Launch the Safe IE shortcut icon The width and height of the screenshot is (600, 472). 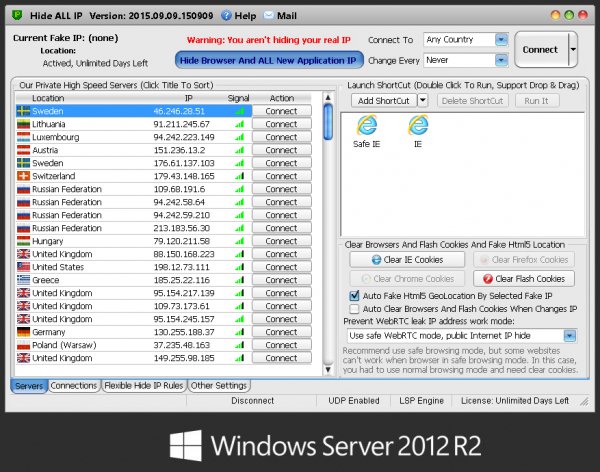coord(367,125)
